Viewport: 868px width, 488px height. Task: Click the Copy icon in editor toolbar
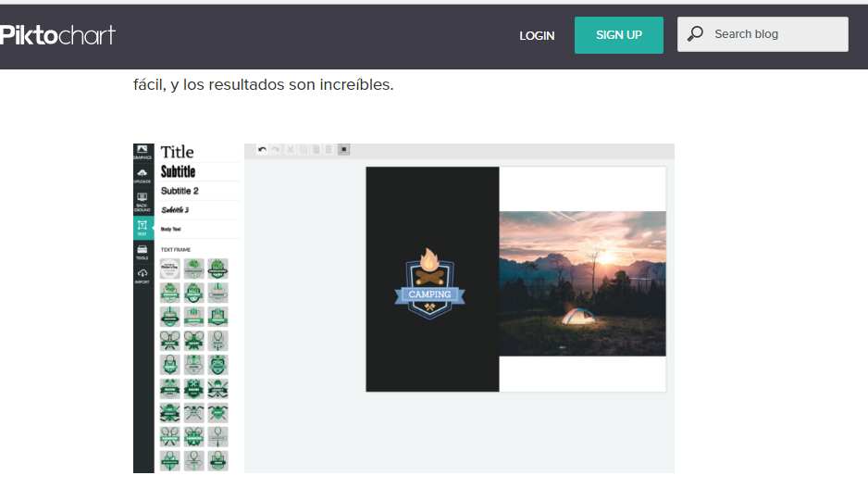(x=304, y=150)
